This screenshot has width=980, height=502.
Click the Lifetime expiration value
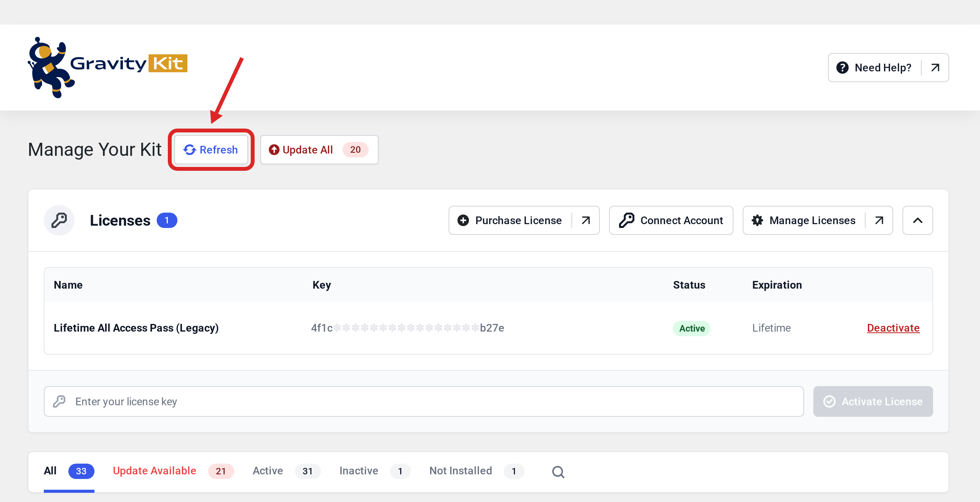tap(771, 328)
